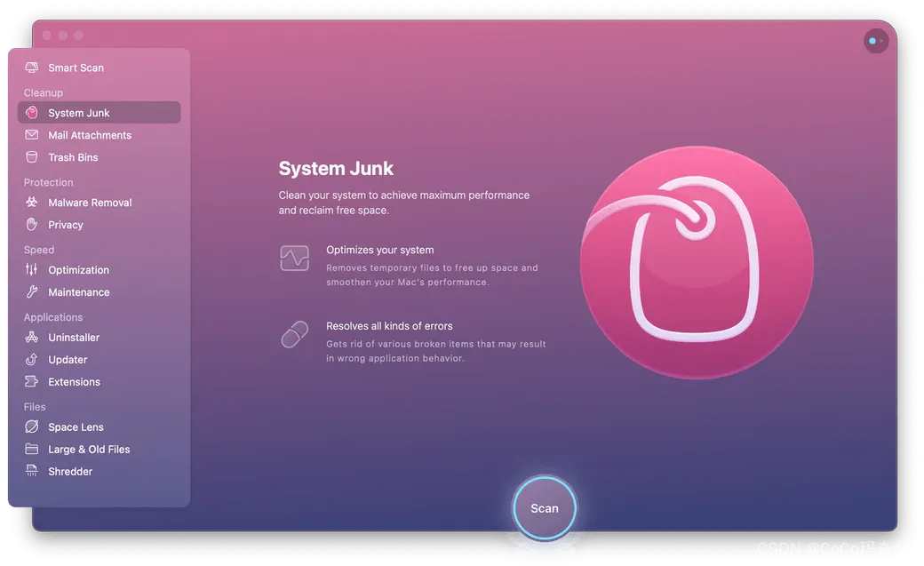Click the Privacy hand icon
This screenshot has height=566, width=924.
coord(32,224)
